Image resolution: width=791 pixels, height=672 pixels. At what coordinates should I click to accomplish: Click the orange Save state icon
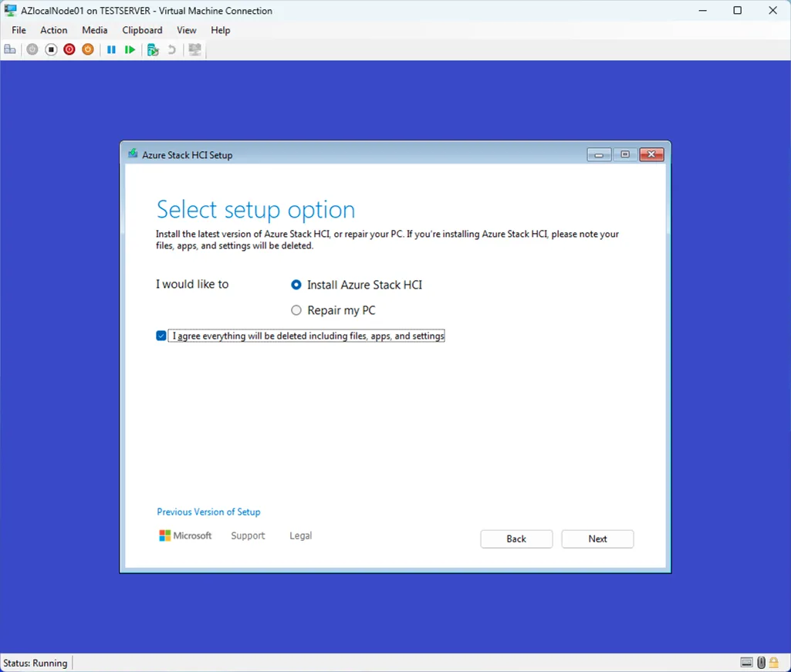click(88, 49)
